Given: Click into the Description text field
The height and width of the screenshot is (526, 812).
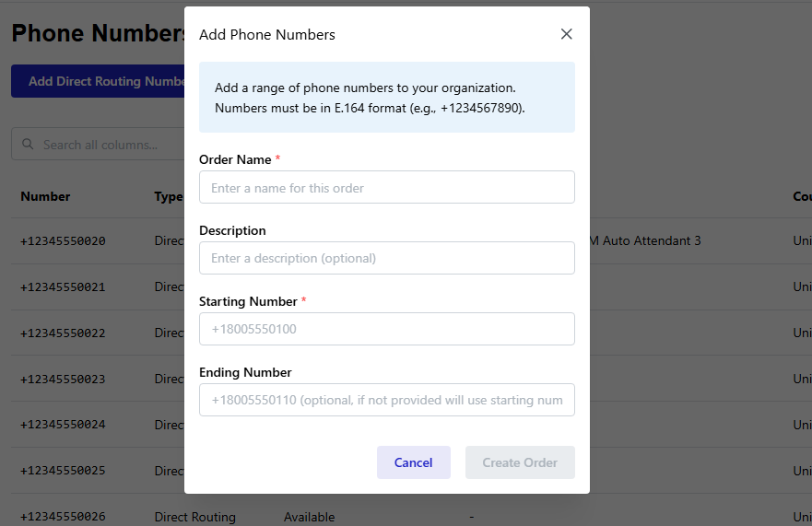Looking at the screenshot, I should tap(387, 258).
